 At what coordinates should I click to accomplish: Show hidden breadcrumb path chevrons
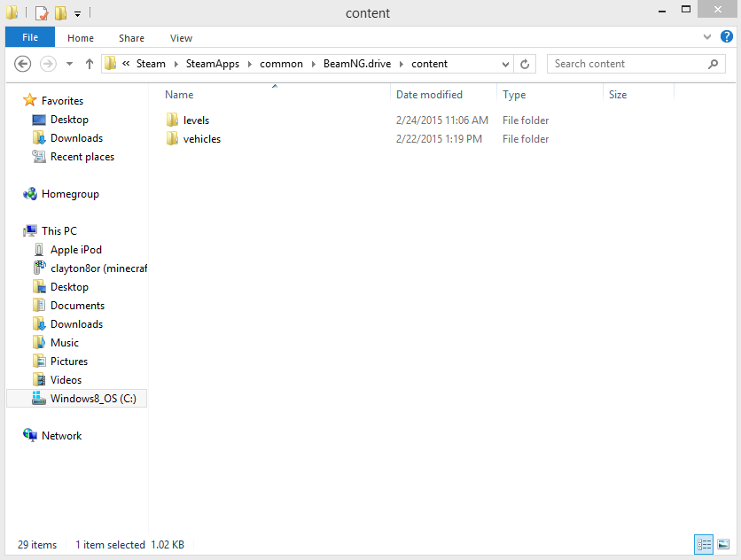[126, 63]
